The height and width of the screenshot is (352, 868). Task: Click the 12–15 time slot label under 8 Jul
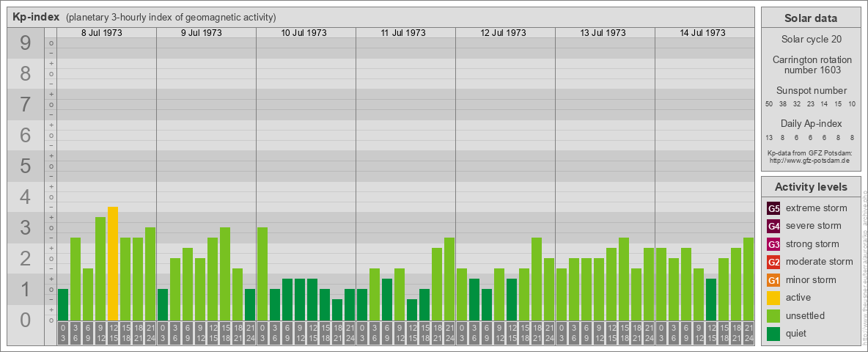(113, 334)
